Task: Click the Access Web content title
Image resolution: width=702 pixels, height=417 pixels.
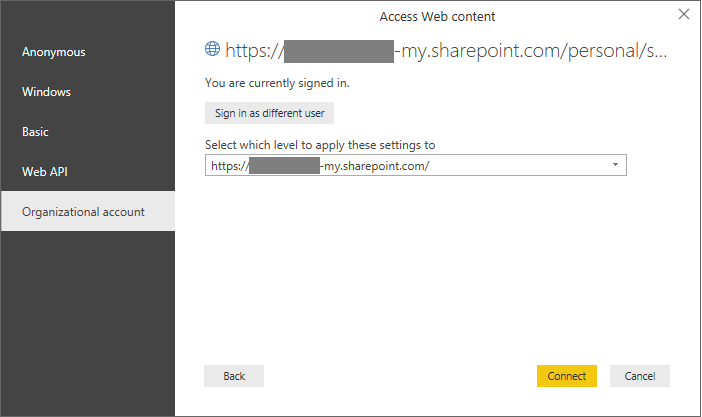Action: (437, 17)
